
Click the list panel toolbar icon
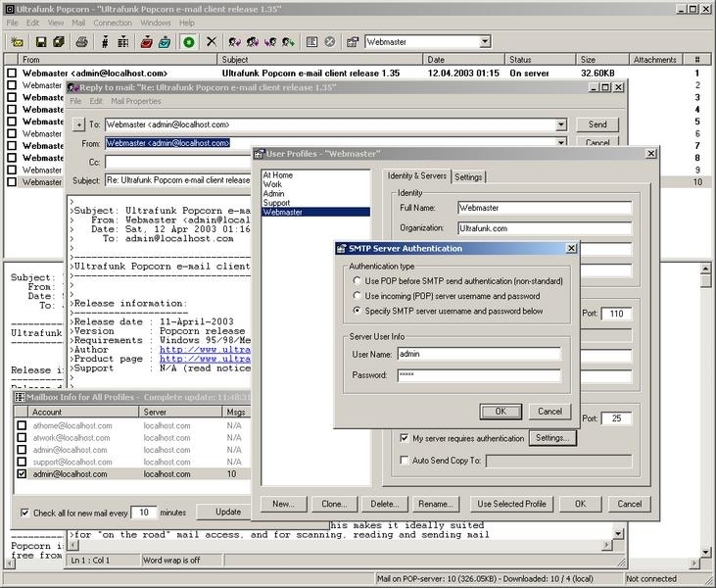[311, 42]
